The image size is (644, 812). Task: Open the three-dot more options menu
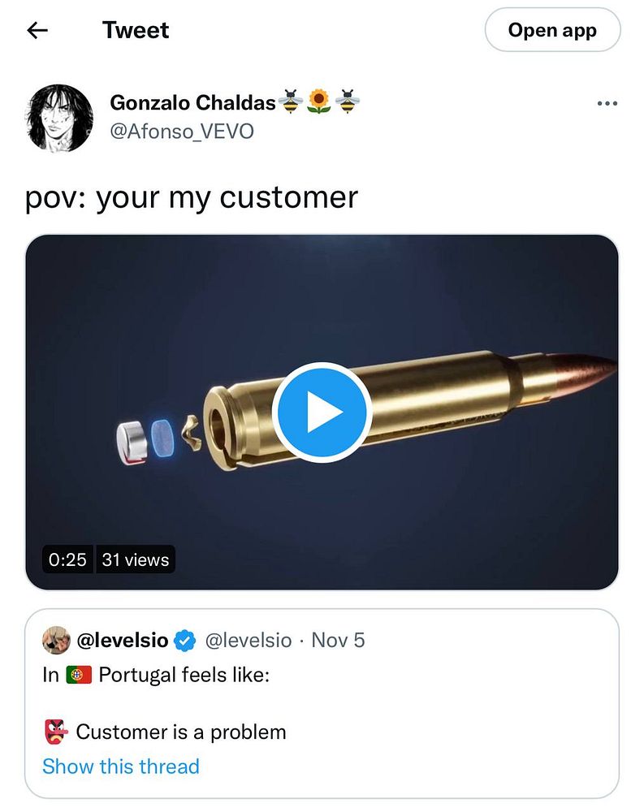point(607,104)
